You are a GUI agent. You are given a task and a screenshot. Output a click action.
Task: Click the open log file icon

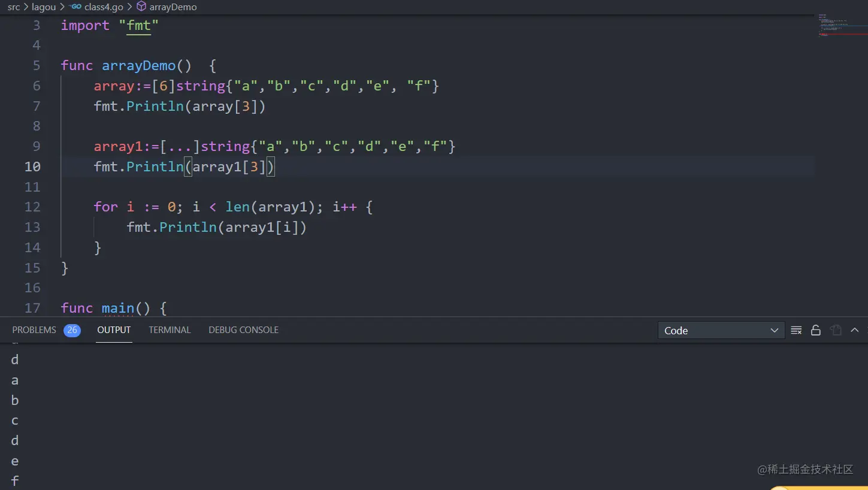pos(836,330)
